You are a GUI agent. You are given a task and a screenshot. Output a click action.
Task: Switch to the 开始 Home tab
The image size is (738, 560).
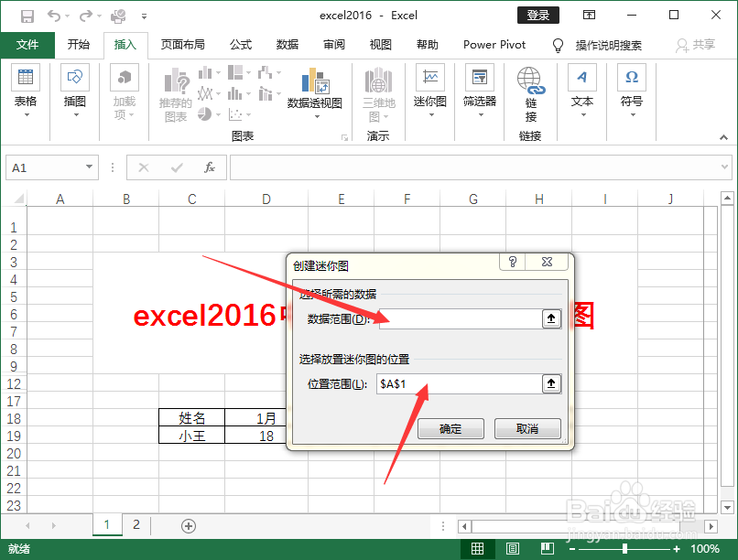click(x=79, y=45)
